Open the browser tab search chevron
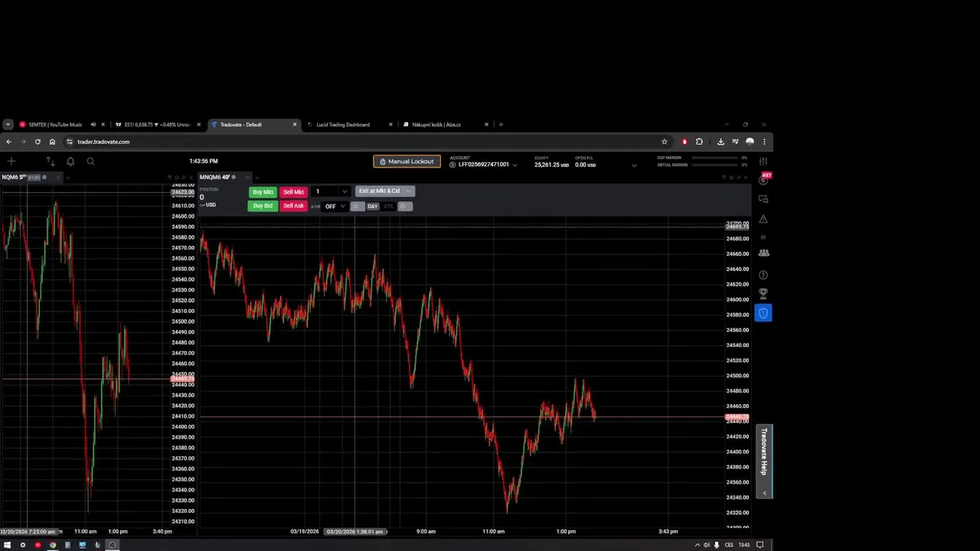The image size is (980, 551). (8, 125)
